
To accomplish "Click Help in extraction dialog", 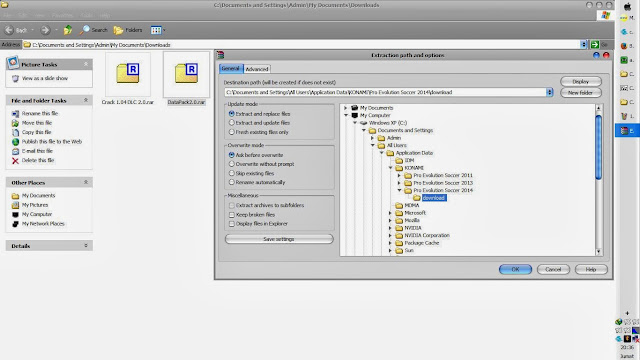I will pyautogui.click(x=591, y=269).
